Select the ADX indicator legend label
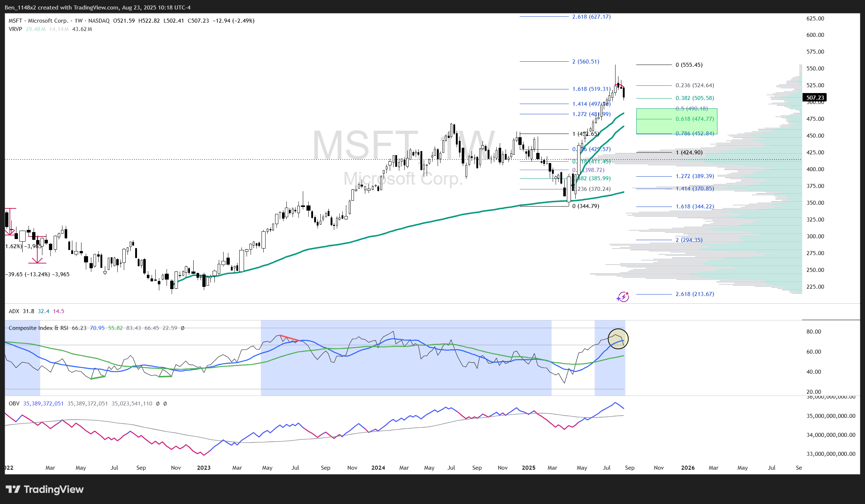Screen dimensions: 865x504 (x=14, y=311)
